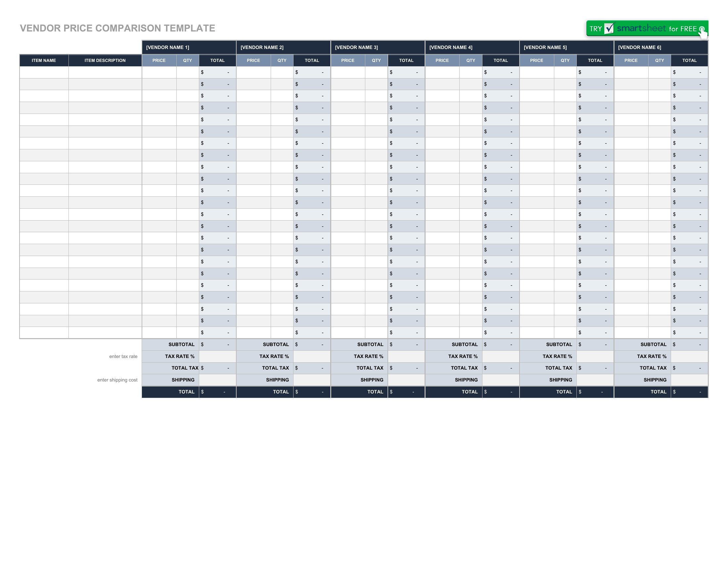The image size is (728, 563).
Task: Select the grand TOTAL value cell under Vendor 4
Action: coord(501,392)
